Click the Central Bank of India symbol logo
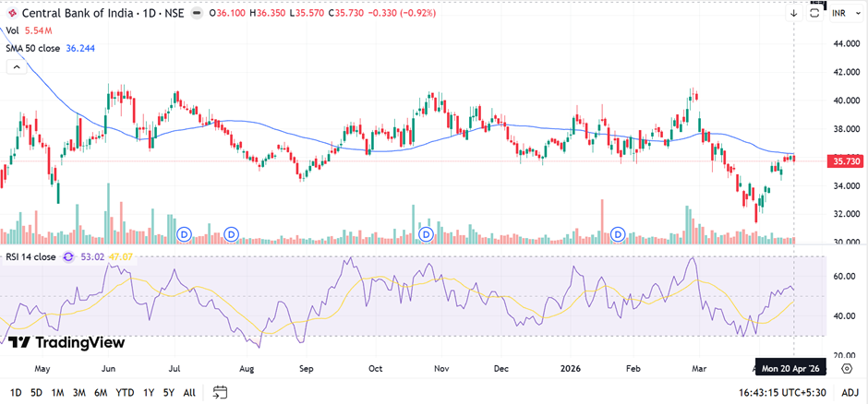Viewport: 868px width, 404px height. [12, 14]
